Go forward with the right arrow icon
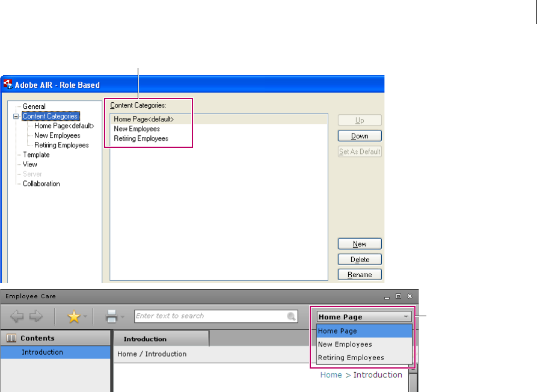537x392 pixels. pyautogui.click(x=36, y=316)
